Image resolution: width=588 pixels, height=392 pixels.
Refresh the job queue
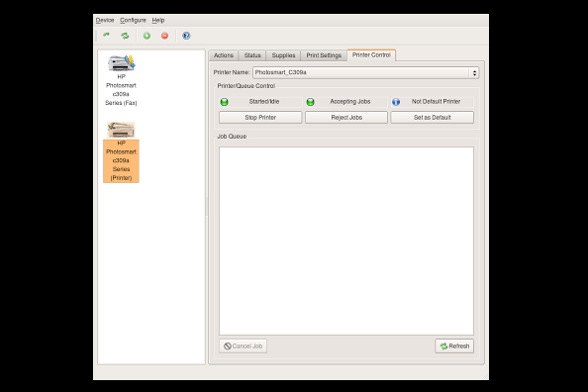tap(454, 346)
